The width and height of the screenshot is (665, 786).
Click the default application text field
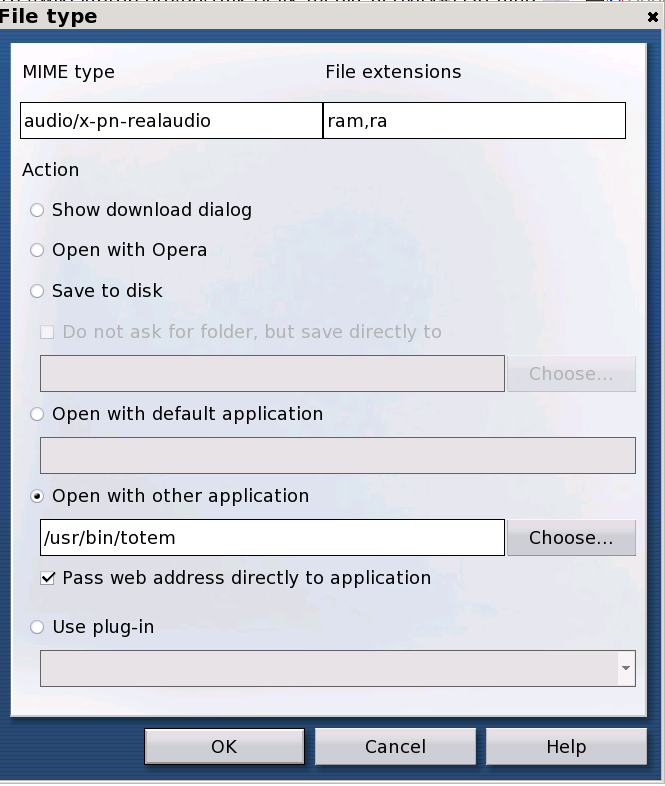pos(337,456)
